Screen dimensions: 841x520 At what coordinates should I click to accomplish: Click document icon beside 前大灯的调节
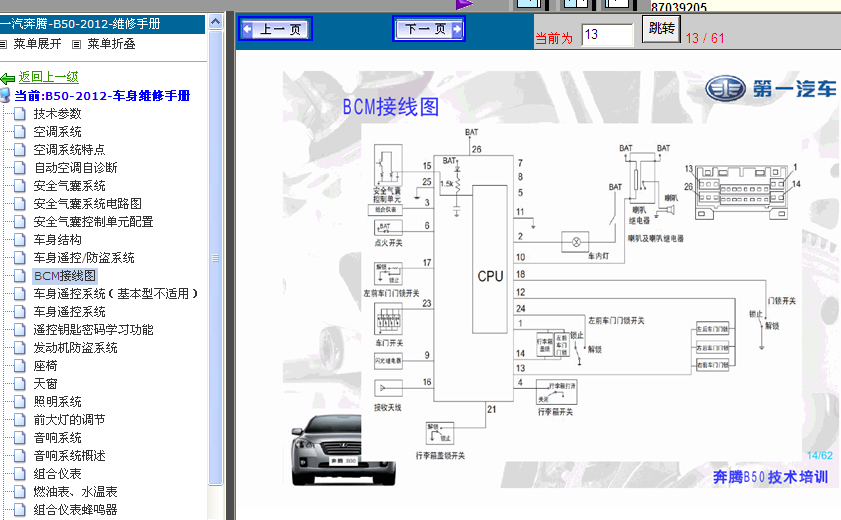(19, 420)
